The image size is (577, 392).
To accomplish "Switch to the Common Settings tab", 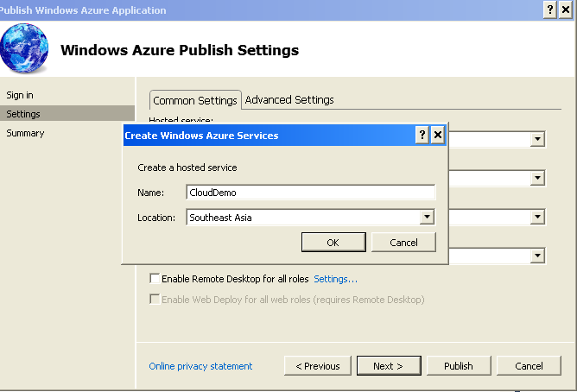I will (195, 100).
